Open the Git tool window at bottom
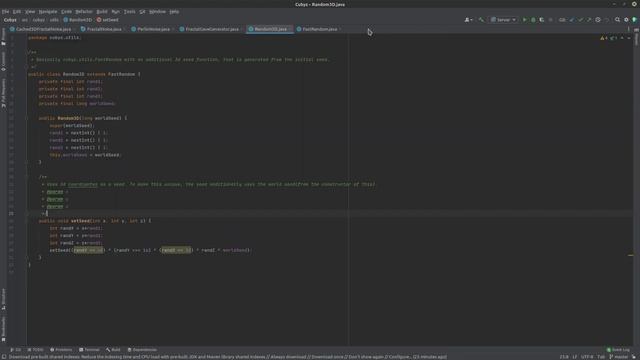 (x=16, y=350)
